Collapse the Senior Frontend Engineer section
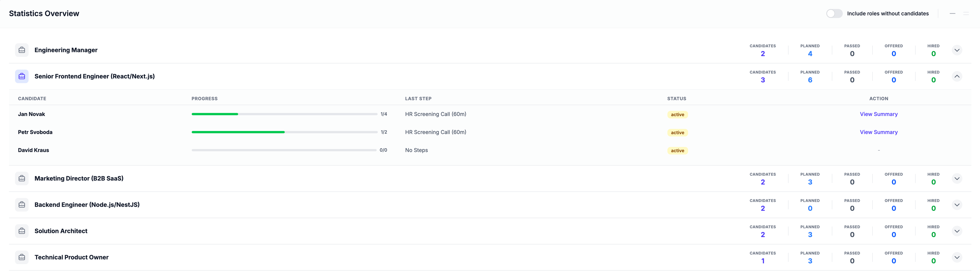The width and height of the screenshot is (980, 274). click(x=957, y=76)
